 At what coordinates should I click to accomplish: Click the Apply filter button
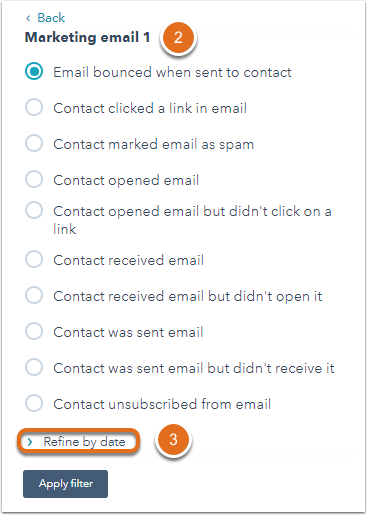pos(65,484)
